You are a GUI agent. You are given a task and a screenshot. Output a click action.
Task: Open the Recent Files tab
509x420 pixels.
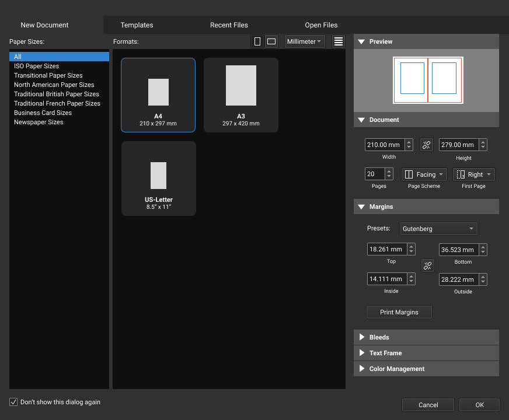229,25
